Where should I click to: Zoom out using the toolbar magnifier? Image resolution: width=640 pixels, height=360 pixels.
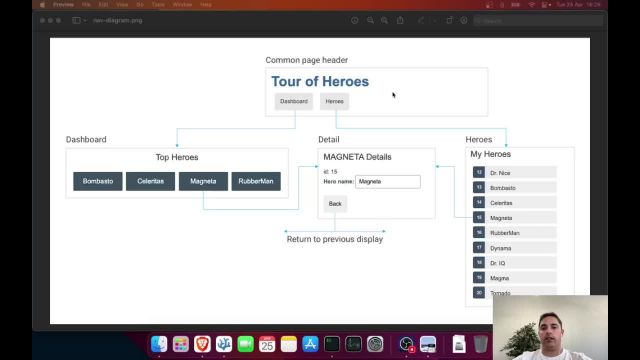pos(370,20)
